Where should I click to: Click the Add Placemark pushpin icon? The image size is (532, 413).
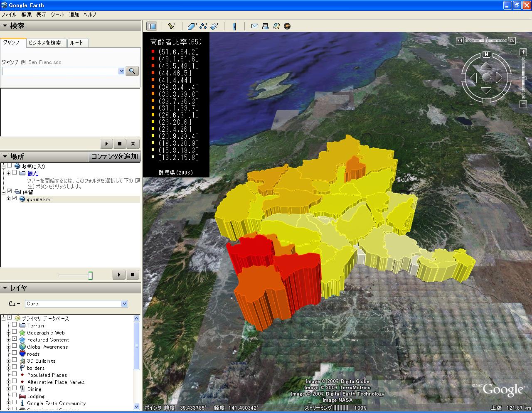pos(171,26)
